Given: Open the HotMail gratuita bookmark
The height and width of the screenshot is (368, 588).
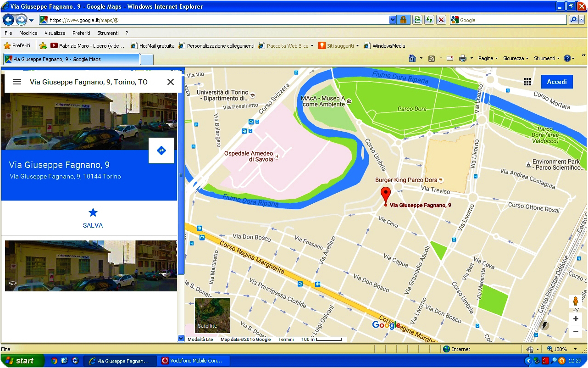Looking at the screenshot, I should (153, 45).
